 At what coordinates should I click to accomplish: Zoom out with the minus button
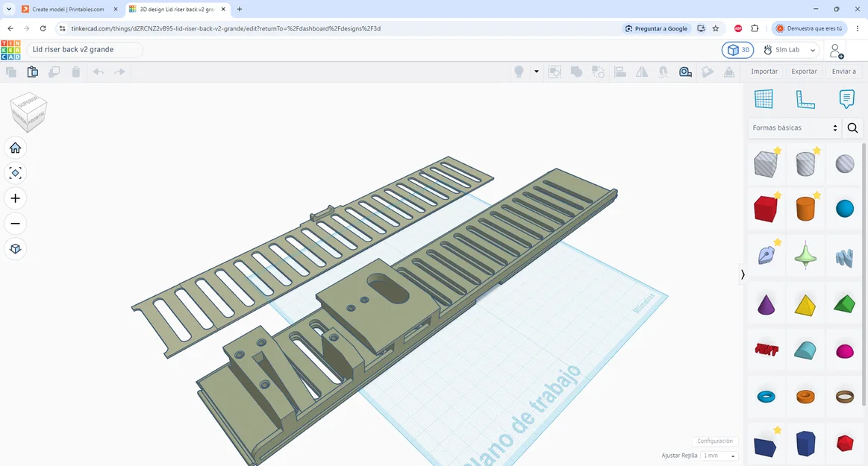click(16, 224)
